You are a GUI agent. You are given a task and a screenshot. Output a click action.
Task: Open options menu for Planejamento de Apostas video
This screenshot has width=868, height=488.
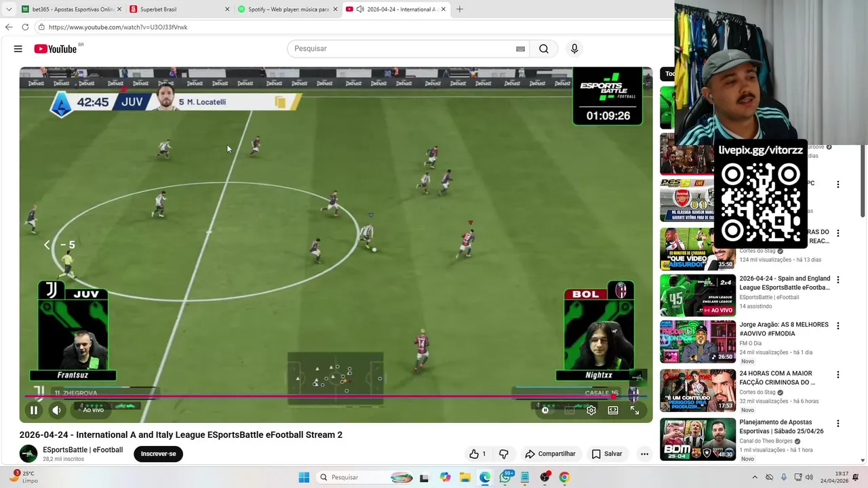pyautogui.click(x=838, y=423)
